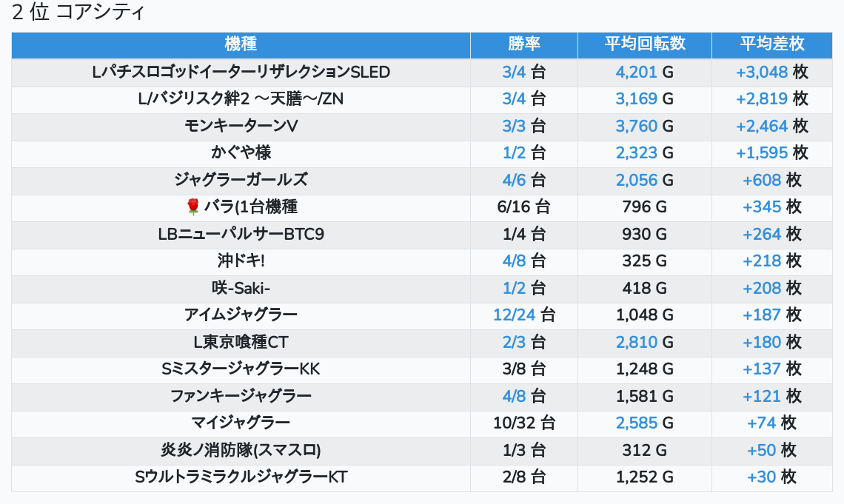The width and height of the screenshot is (844, 504).
Task: Open the L/バジリスク絆2 ～天膳～/ZN entry
Action: click(x=241, y=98)
